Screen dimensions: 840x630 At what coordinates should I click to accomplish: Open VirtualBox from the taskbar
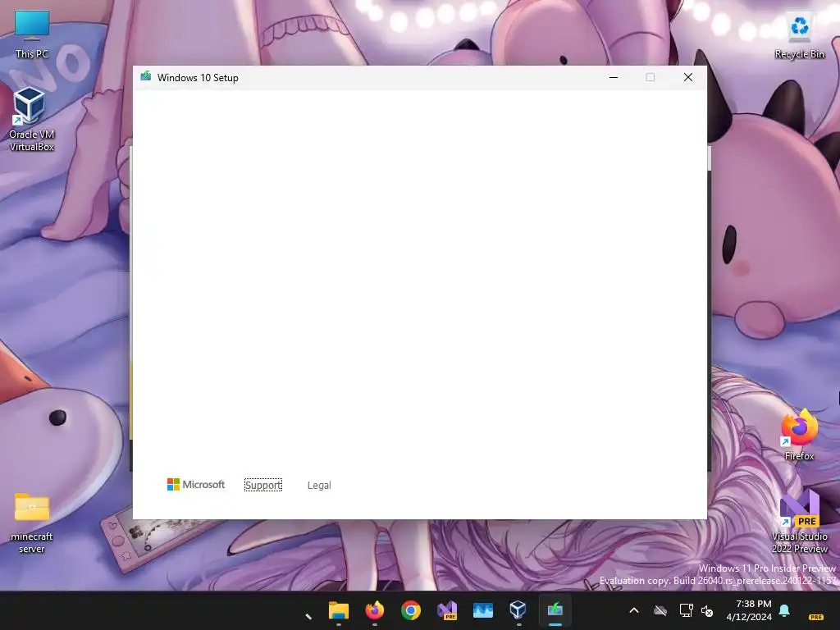pos(518,610)
